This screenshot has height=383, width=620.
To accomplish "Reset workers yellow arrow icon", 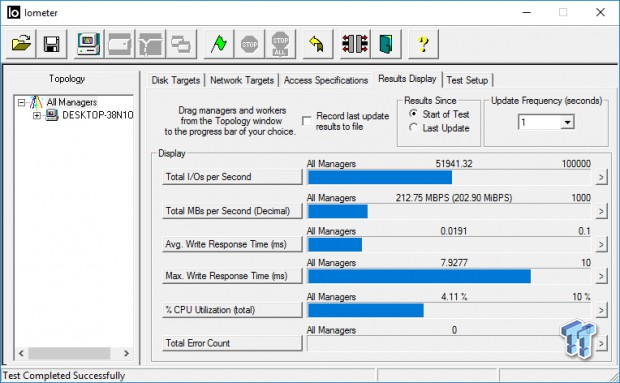I will (x=318, y=43).
